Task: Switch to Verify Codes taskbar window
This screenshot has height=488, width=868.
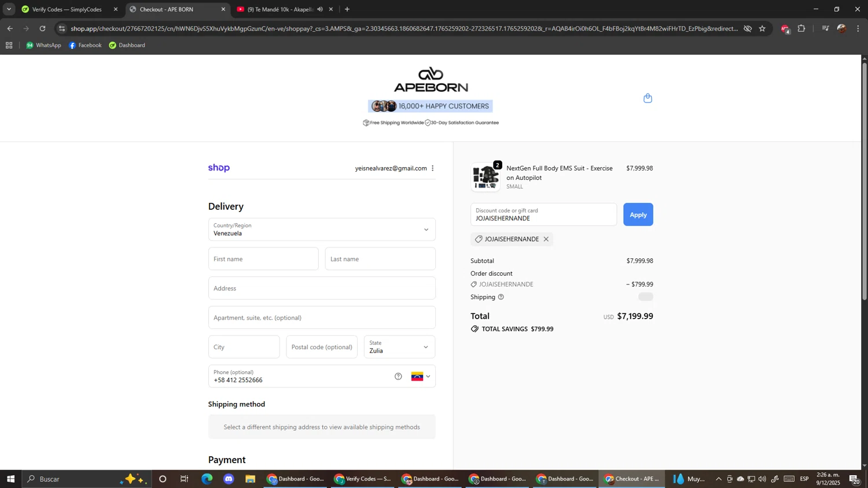Action: tap(363, 479)
